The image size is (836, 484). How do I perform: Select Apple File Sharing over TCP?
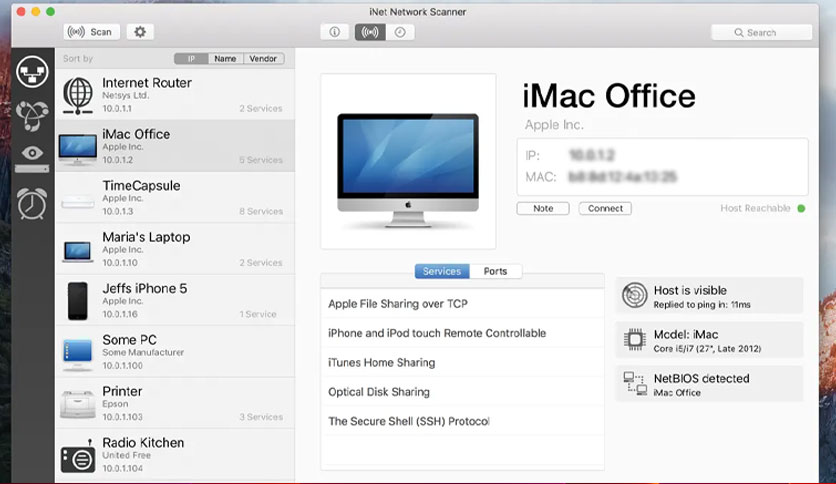(462, 304)
